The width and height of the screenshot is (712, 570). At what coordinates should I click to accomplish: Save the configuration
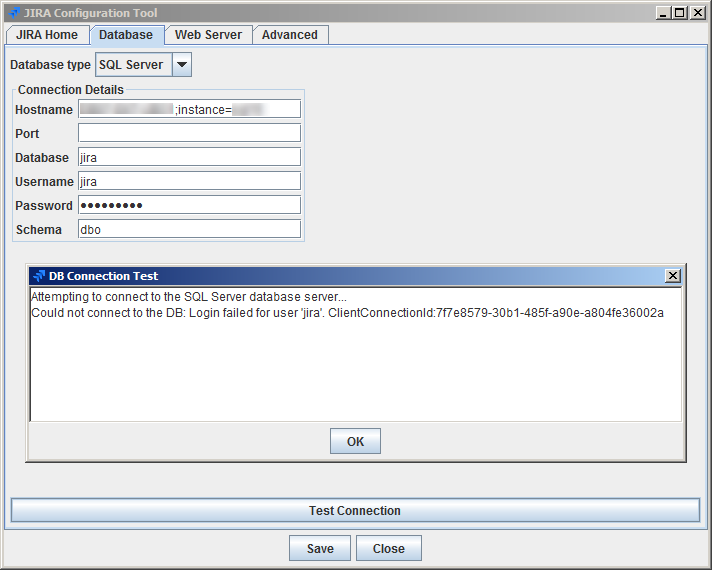[x=320, y=548]
